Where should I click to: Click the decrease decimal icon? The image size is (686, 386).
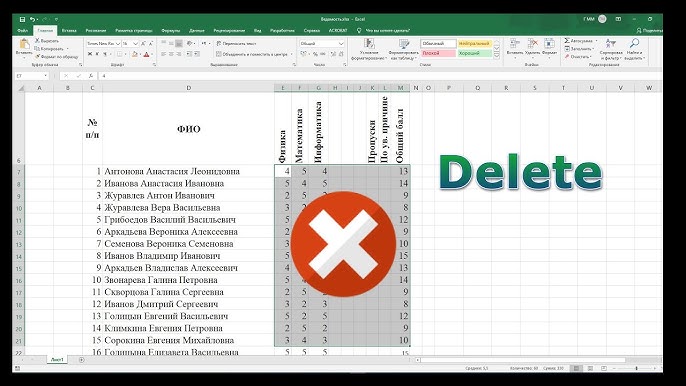341,54
